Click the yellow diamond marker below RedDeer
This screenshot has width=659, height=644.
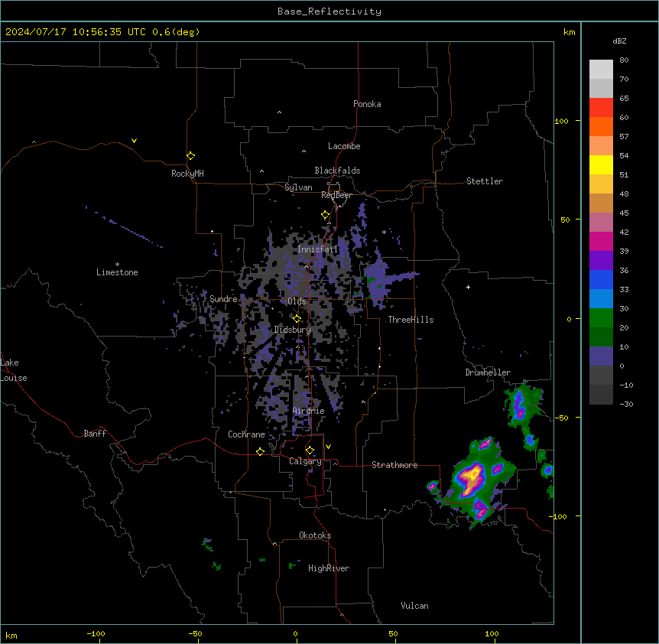point(326,215)
